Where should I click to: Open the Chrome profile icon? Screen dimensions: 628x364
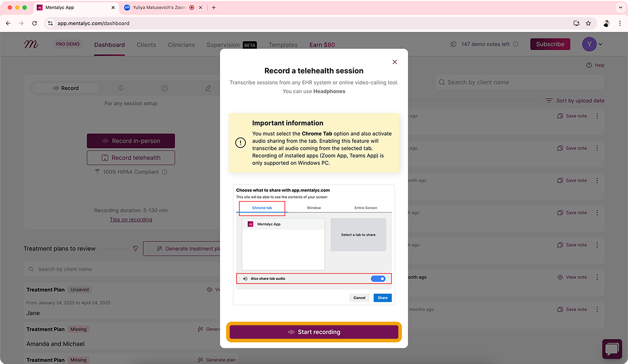tap(606, 23)
